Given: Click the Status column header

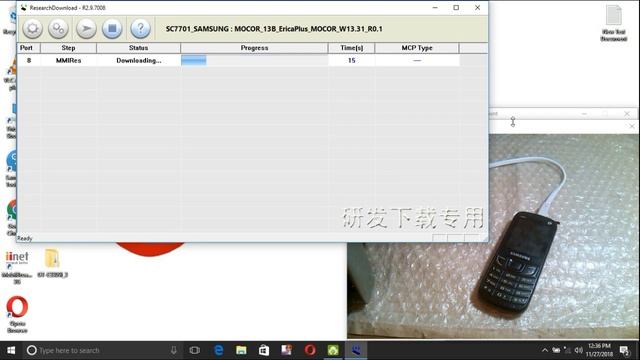Looking at the screenshot, I should click(138, 48).
